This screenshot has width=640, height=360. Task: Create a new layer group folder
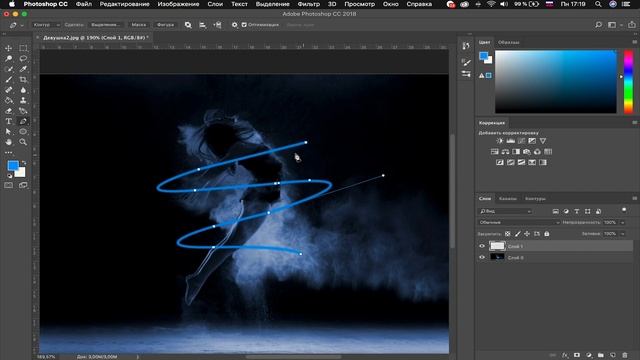point(601,356)
